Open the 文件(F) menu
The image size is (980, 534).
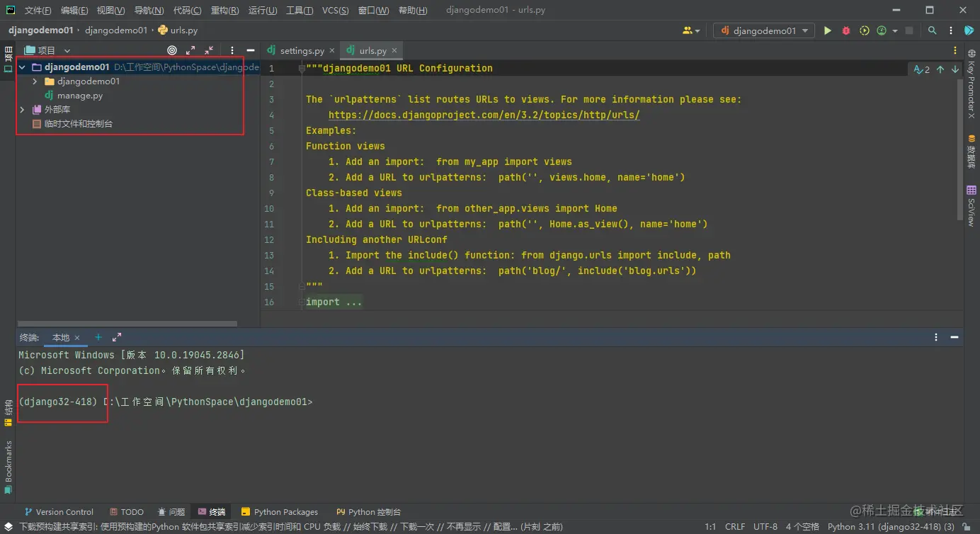[x=38, y=11]
